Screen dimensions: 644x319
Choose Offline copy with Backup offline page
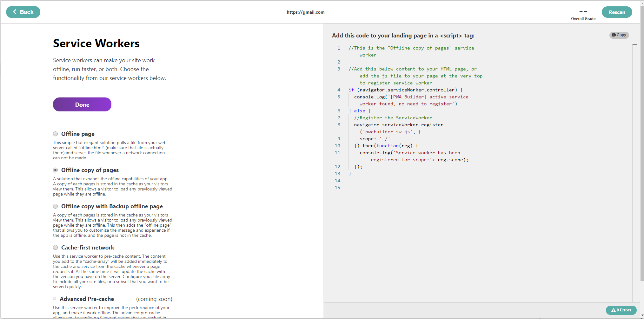(x=56, y=206)
